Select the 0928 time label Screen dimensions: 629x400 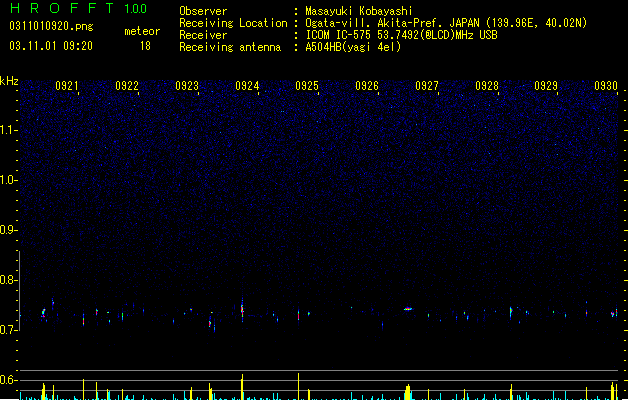pos(487,86)
